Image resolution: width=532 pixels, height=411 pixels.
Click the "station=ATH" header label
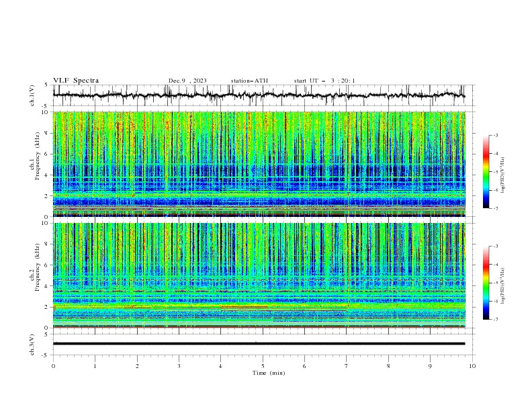[249, 81]
